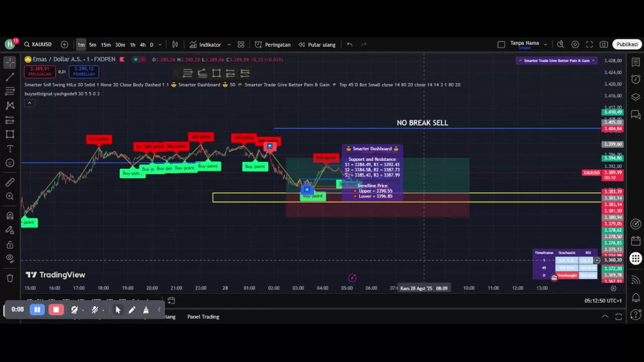Open geometric shapes tool in left toolbar
The width and height of the screenshot is (644, 362).
click(x=10, y=134)
